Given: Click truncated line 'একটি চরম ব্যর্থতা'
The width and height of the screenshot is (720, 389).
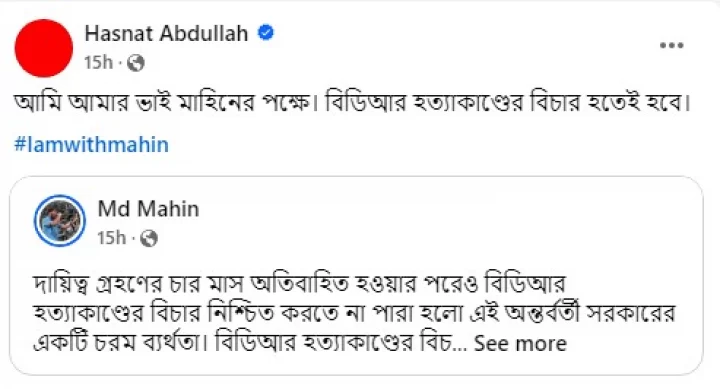Looking at the screenshot, I should (121, 344).
